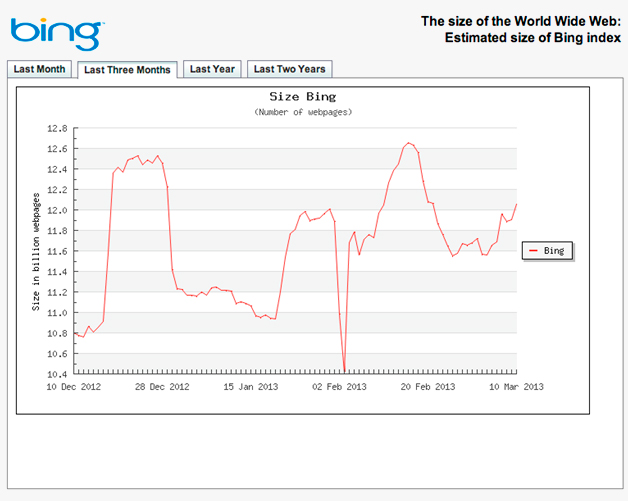Image resolution: width=628 pixels, height=501 pixels.
Task: Click the '(Number of webpages)' subtitle
Action: pos(303,112)
